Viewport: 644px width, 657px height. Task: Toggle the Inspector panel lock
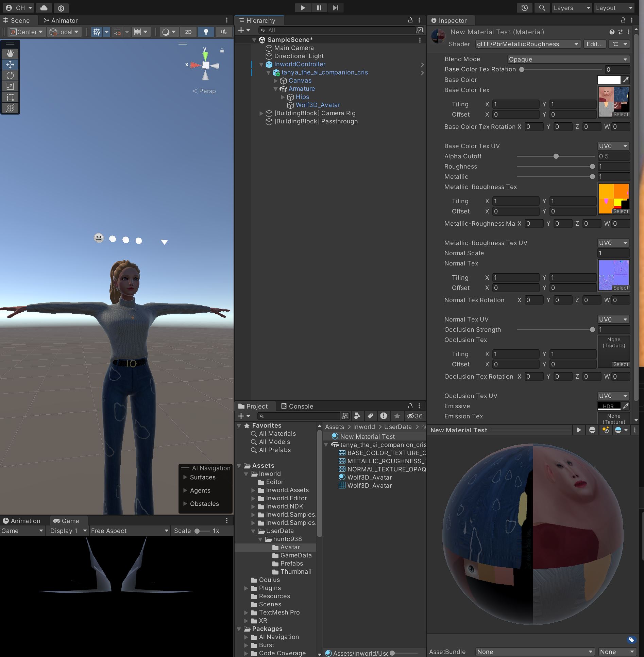point(623,20)
